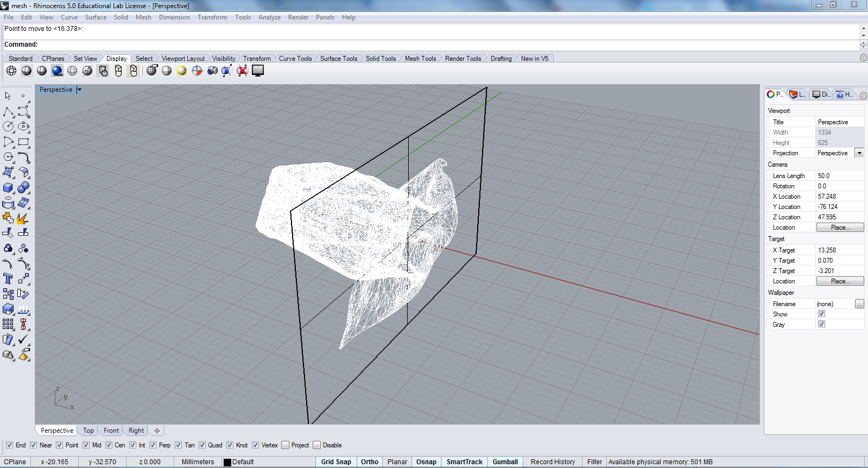
Task: Click the Analyze checkmark icon in sidebar
Action: coord(23,339)
